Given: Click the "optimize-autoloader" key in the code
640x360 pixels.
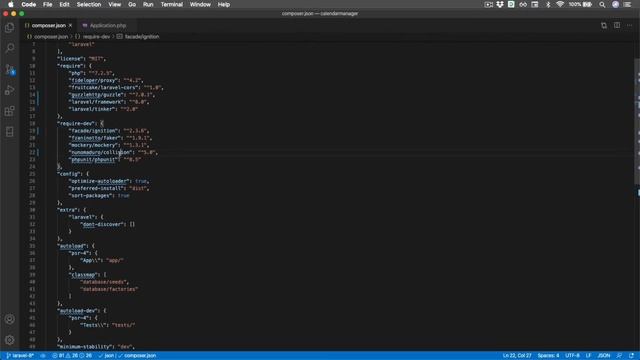Looking at the screenshot, I should click(99, 181).
